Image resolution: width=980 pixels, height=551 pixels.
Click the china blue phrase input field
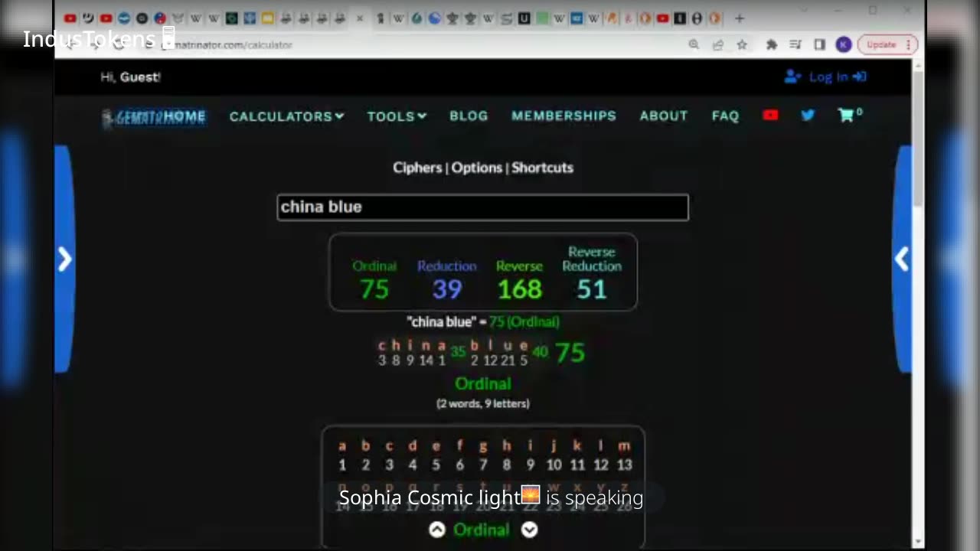[x=482, y=207]
